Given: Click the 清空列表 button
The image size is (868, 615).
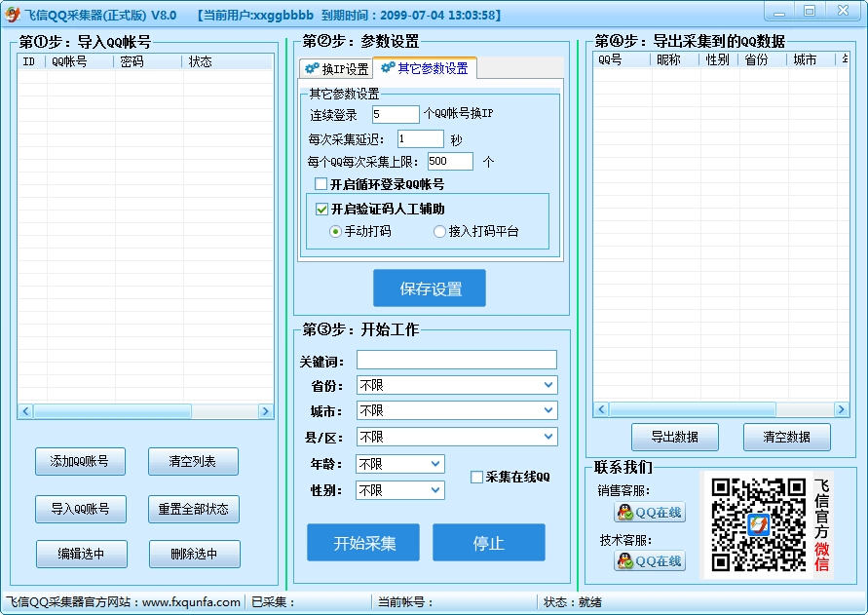Looking at the screenshot, I should [193, 462].
